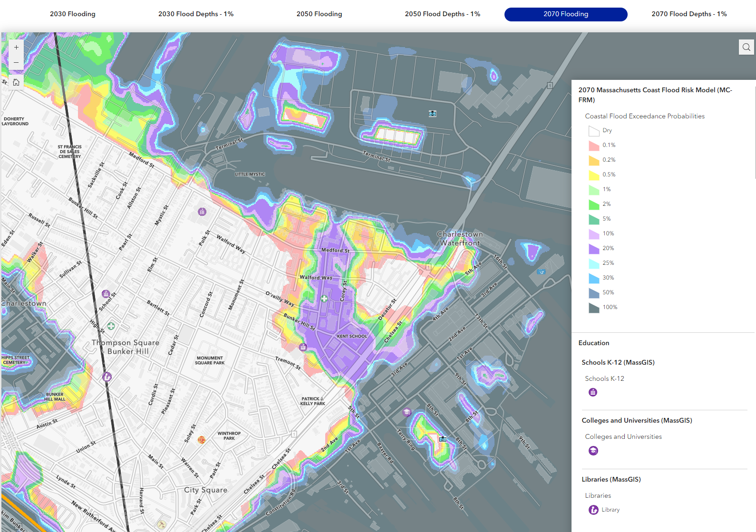
Task: Select the green cross marker on Corey St
Action: click(x=324, y=299)
